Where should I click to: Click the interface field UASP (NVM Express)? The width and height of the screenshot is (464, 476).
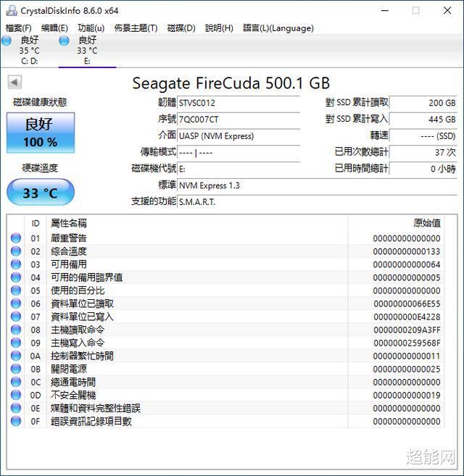coord(239,135)
